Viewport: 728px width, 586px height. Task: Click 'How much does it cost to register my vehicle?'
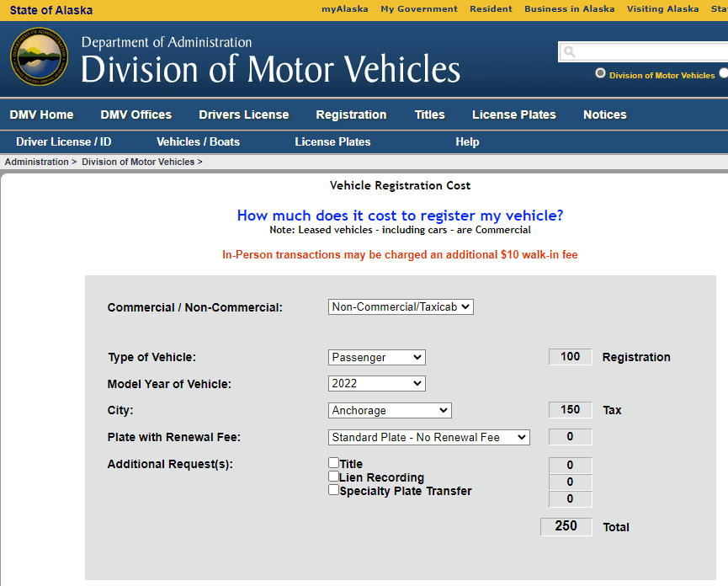(x=400, y=216)
